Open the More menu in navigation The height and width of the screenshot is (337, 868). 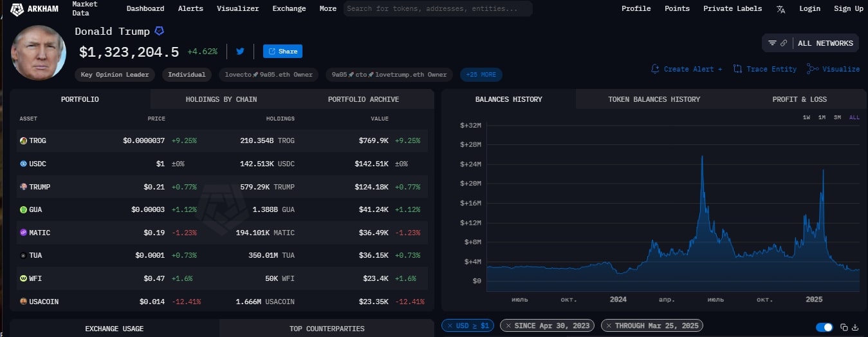(x=328, y=8)
